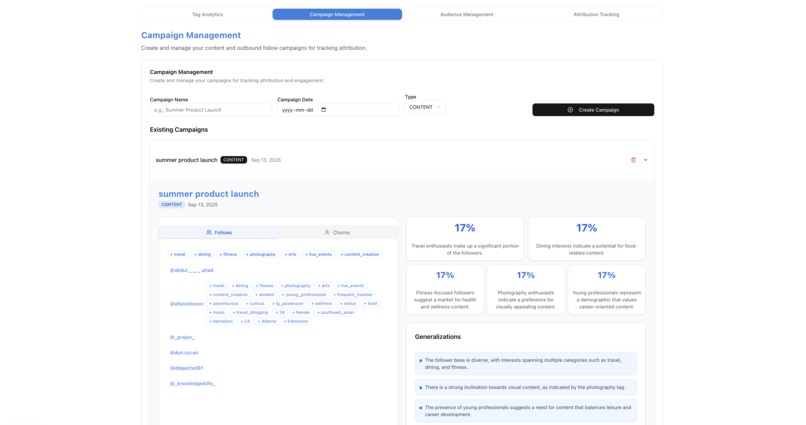Click the Generalizations heading
Screen dimensions: 806x425
point(437,337)
